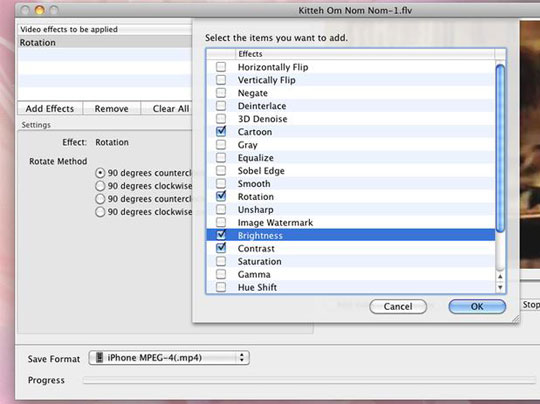Enable the Gamma effect checkbox

221,274
